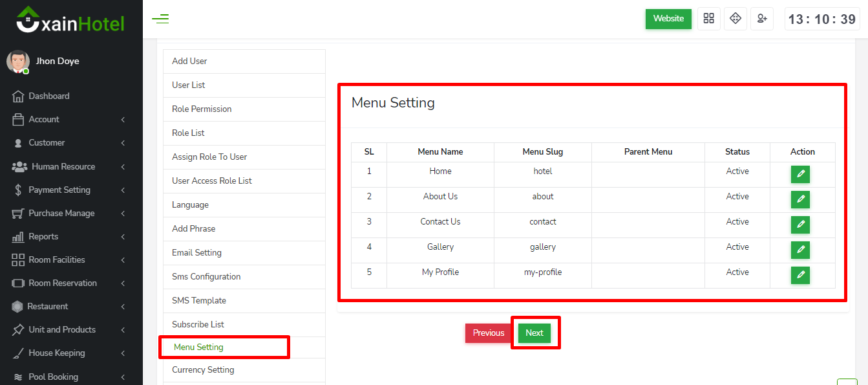Open Currency Setting option
The height and width of the screenshot is (385, 868).
coord(203,370)
